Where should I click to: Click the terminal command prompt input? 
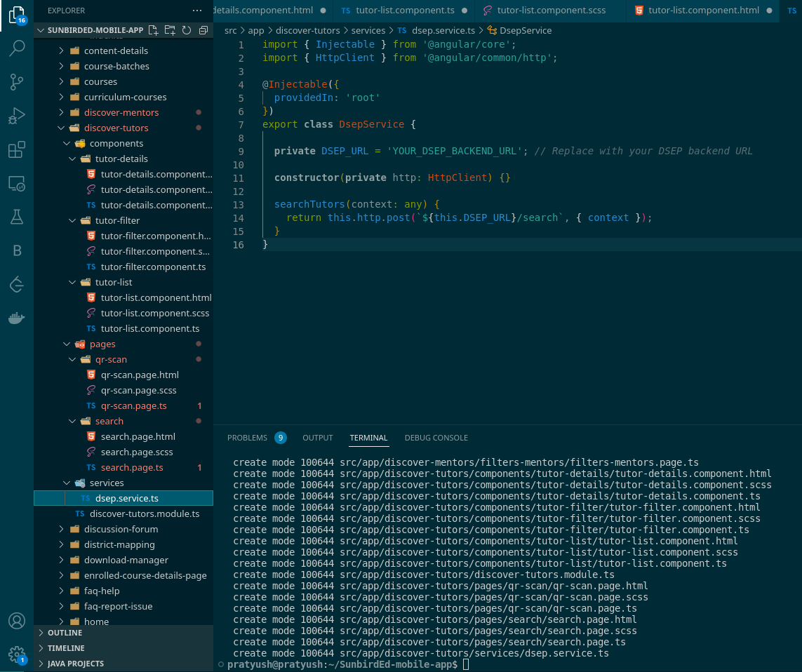click(x=465, y=664)
